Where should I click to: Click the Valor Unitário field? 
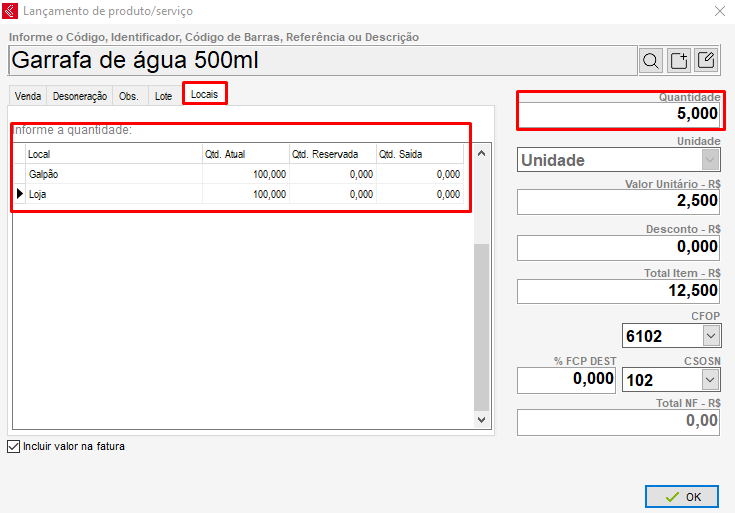pos(618,201)
